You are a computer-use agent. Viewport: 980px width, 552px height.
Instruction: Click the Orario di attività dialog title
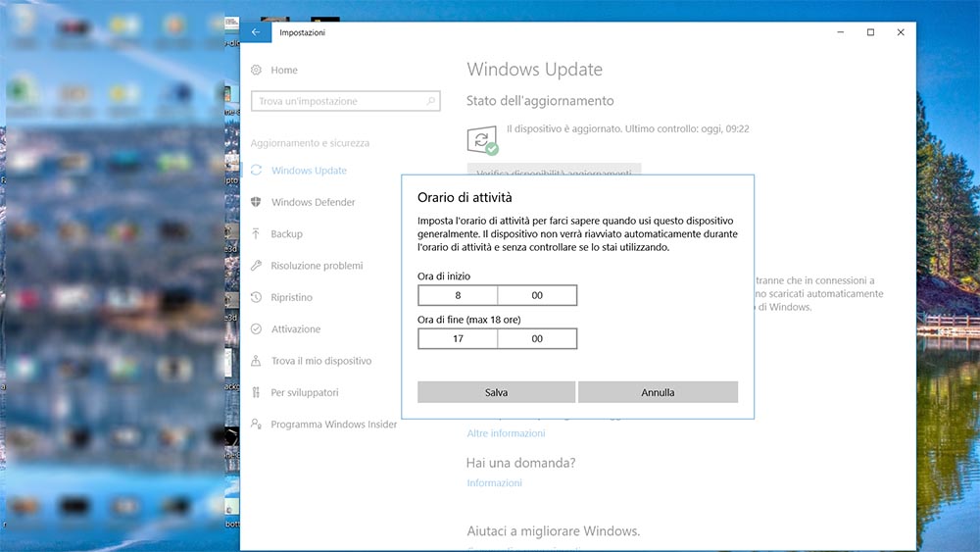coord(465,197)
